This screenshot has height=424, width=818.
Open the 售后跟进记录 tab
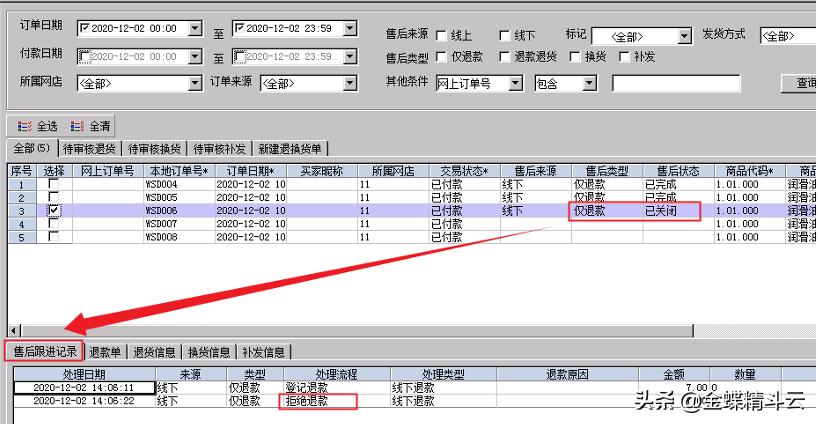(x=45, y=352)
